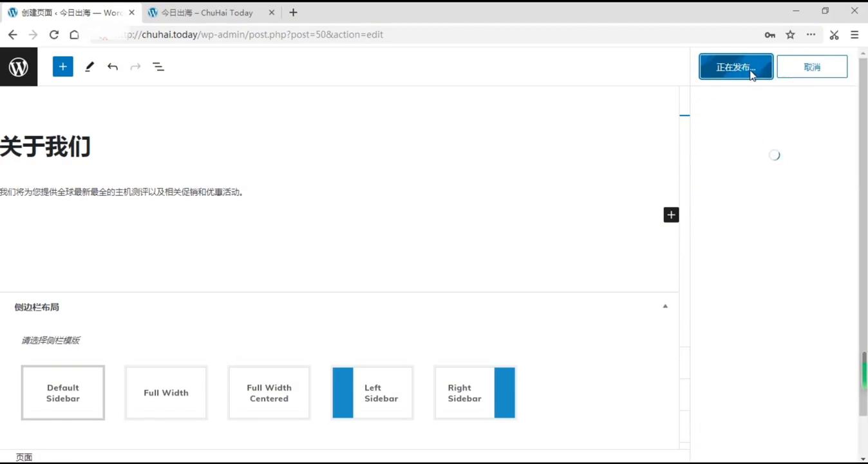Open the list view outline icon
Screen dimensions: 868x464
coord(158,66)
